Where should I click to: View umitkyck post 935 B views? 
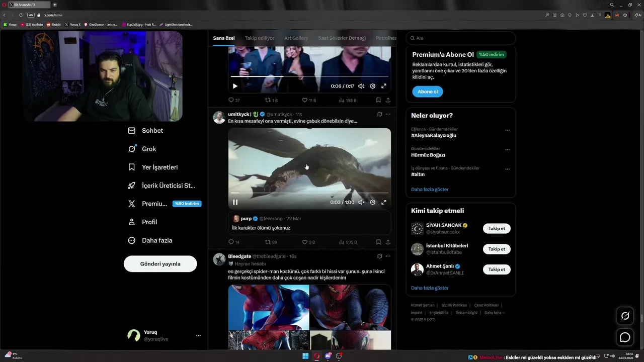click(347, 242)
